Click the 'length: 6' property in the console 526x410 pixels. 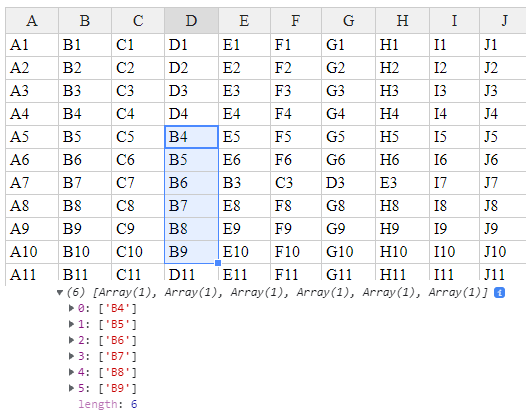tap(108, 404)
